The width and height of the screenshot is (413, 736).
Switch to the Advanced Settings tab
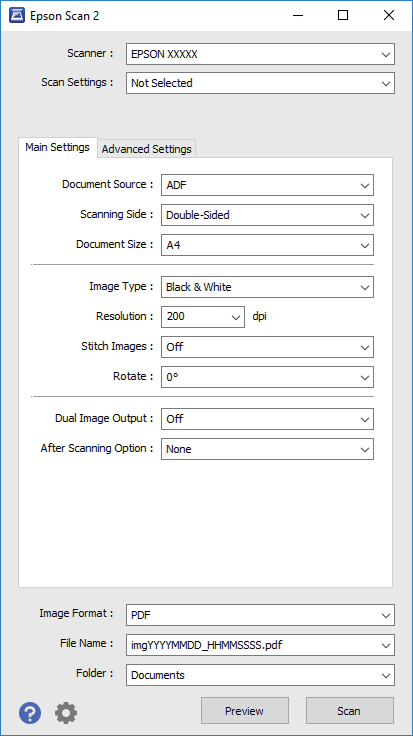[x=146, y=149]
